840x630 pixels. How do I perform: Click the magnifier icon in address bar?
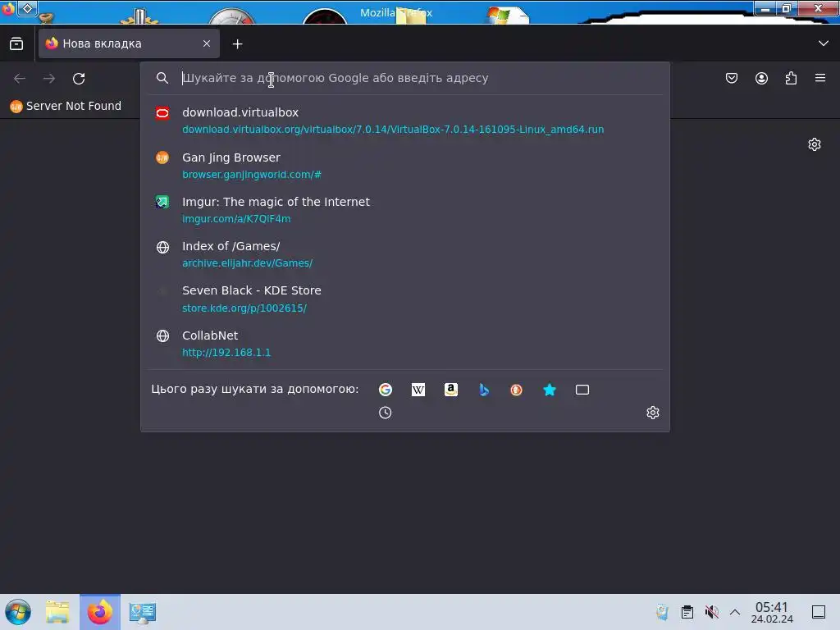click(x=162, y=78)
